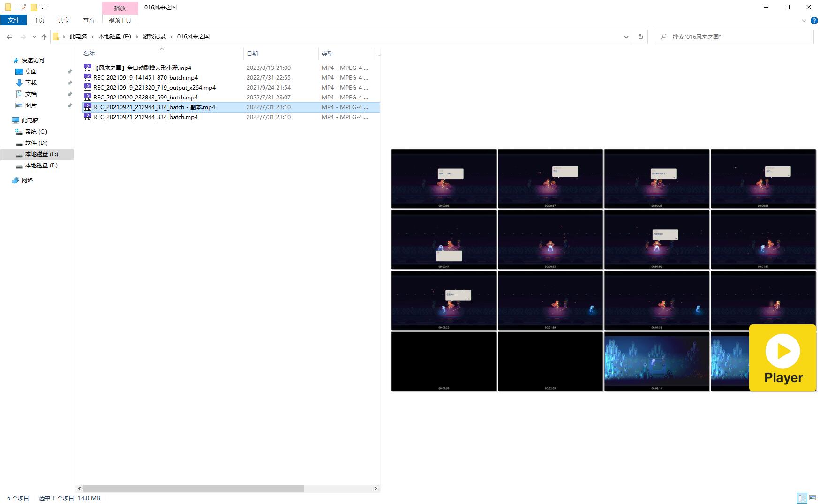Switch to details view layout icon

(x=802, y=498)
